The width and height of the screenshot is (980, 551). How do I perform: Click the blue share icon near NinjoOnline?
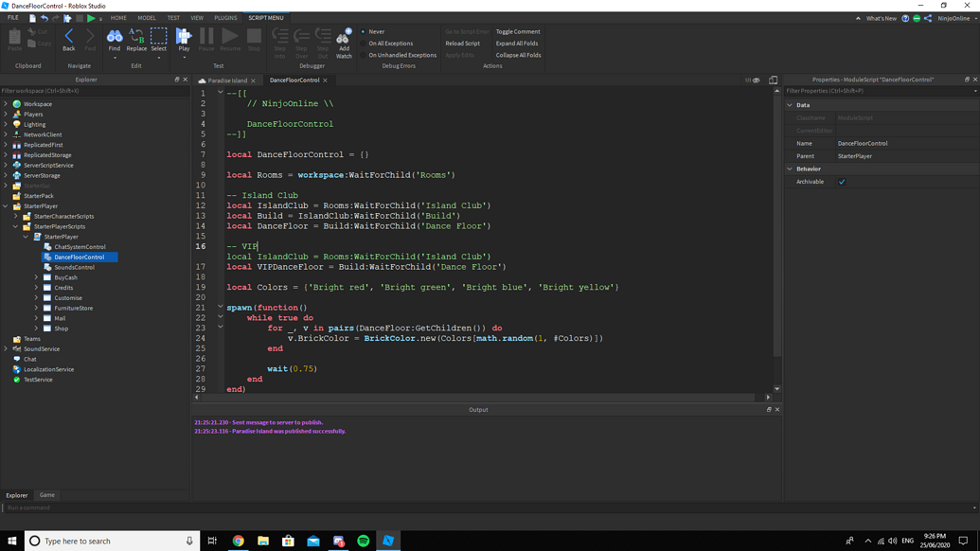(x=928, y=18)
